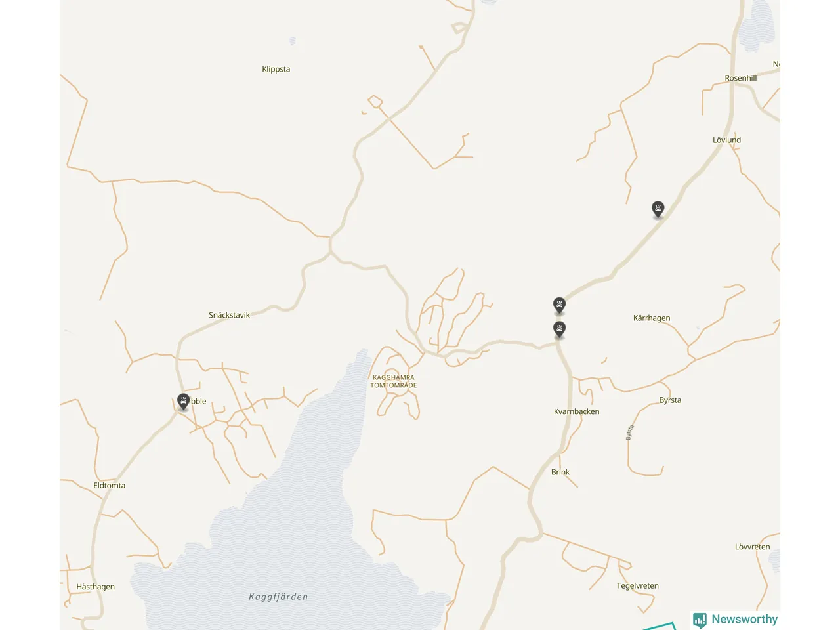Open the Newsworthy text link
The image size is (840, 630).
744,619
